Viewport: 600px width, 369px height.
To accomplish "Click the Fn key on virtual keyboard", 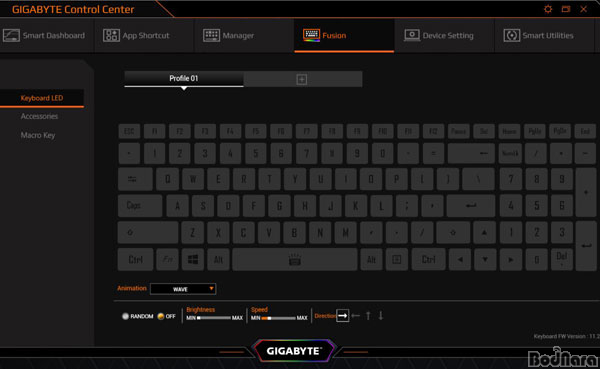I will click(x=167, y=260).
